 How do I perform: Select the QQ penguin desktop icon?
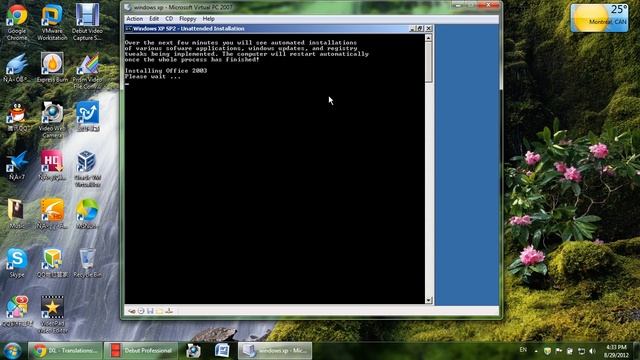pyautogui.click(x=17, y=116)
